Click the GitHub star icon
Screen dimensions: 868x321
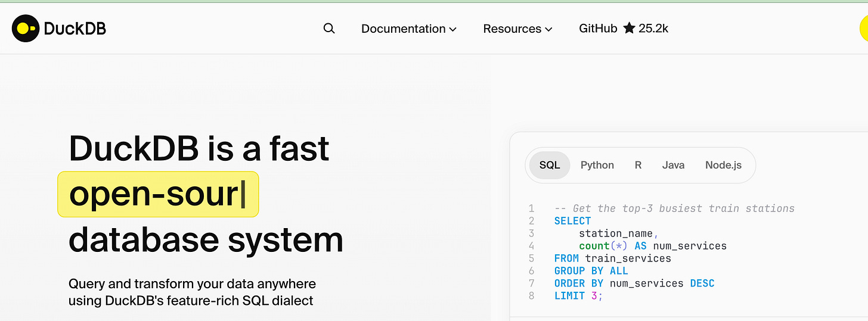coord(629,28)
